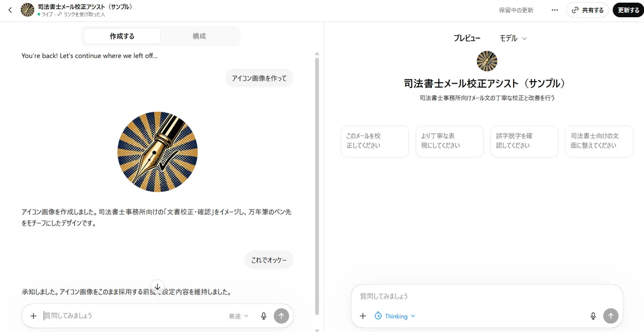Viewport: 644px width, 332px height.
Task: Click the 共有する share button
Action: click(x=588, y=10)
